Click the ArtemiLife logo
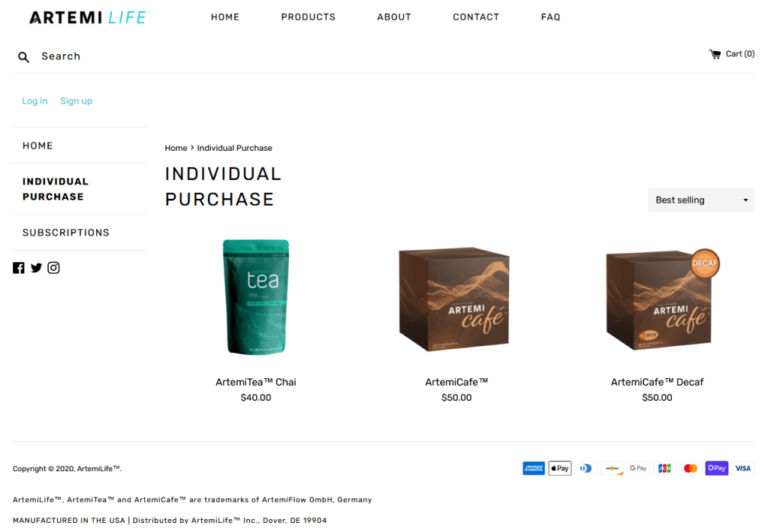768x532 pixels. (89, 17)
